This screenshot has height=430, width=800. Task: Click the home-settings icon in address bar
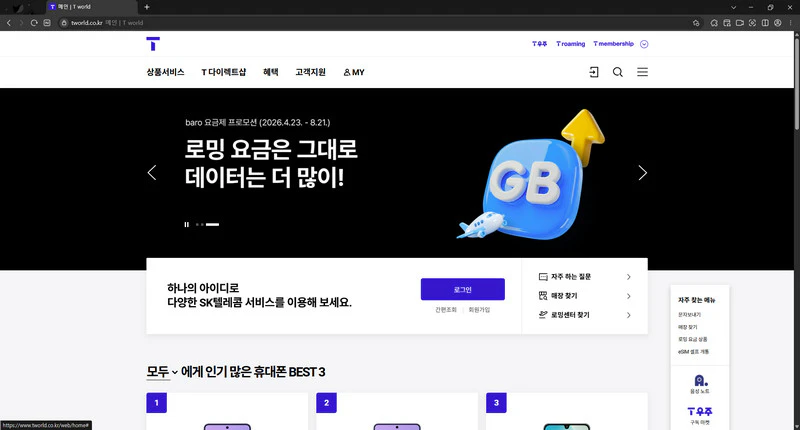696,23
